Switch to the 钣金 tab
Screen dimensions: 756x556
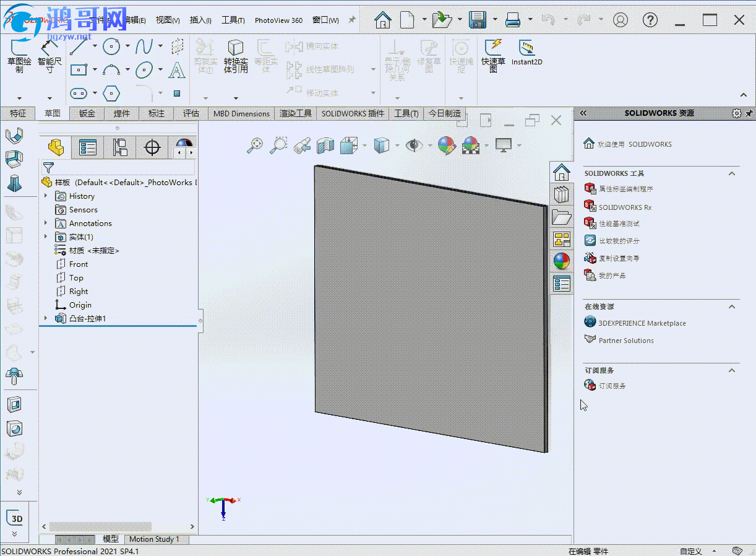click(x=87, y=113)
